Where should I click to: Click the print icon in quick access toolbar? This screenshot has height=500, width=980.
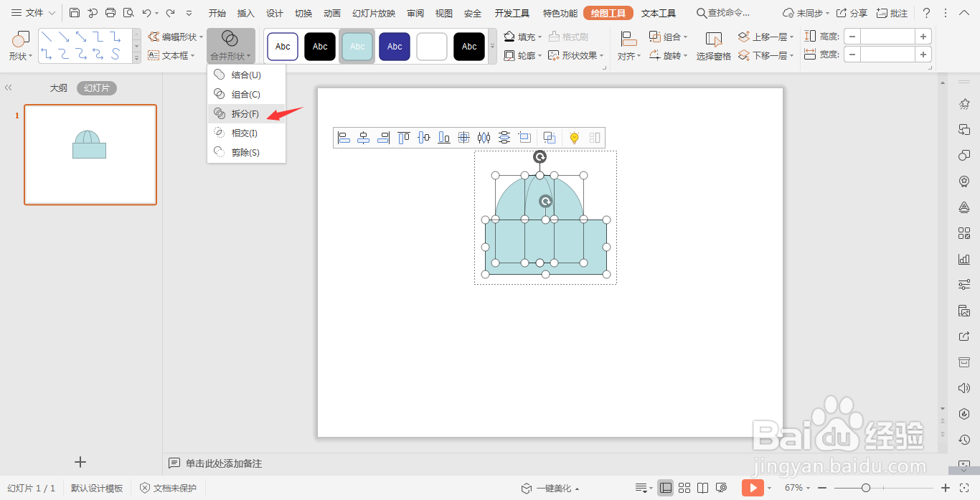coord(110,13)
